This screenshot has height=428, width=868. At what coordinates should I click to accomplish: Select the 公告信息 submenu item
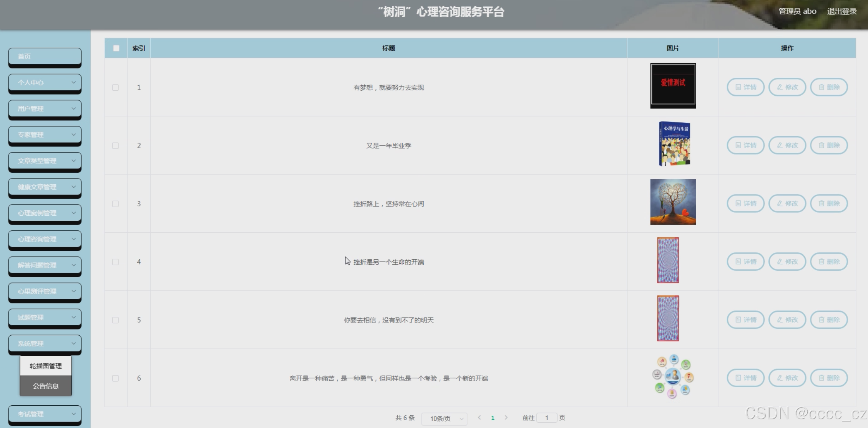(46, 386)
